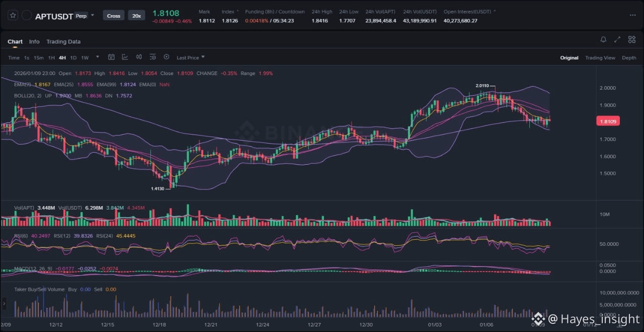
Task: Add APTUSDT to favorites with star icon
Action: tap(13, 16)
